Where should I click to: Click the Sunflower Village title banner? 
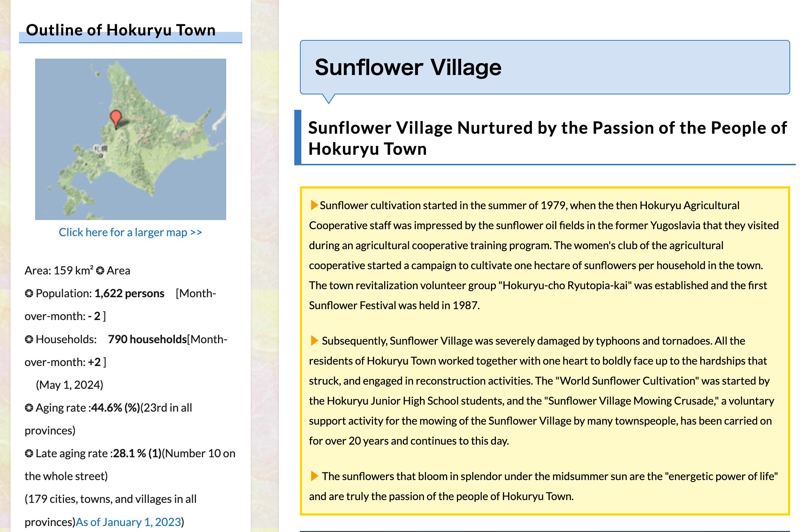click(x=544, y=67)
